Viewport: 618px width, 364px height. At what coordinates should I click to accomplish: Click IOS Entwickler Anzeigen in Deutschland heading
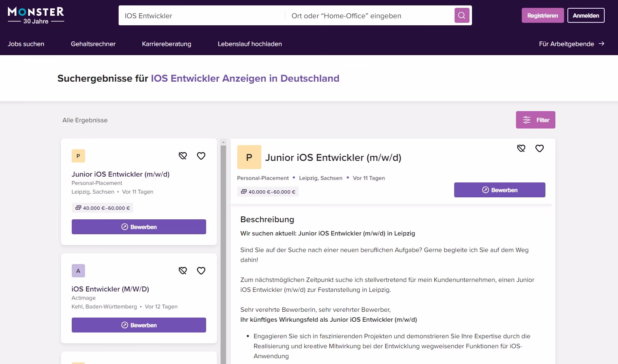pos(245,78)
